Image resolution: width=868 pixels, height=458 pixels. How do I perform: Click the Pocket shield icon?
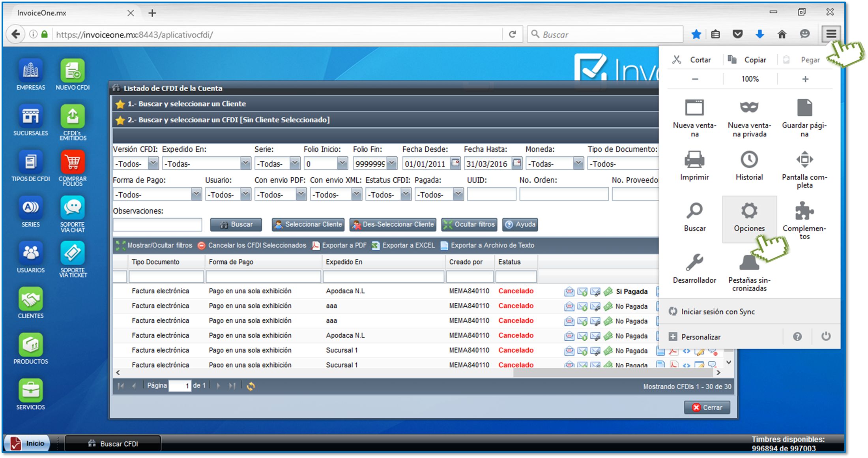coord(738,34)
